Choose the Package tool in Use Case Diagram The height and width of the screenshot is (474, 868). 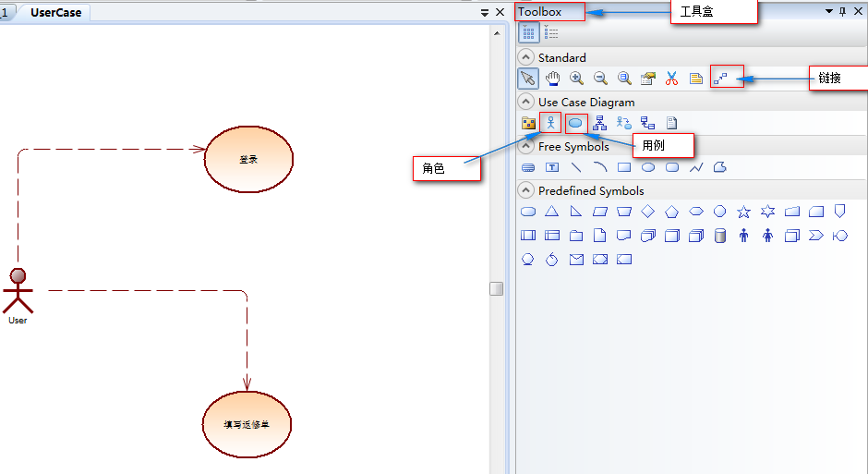(529, 123)
